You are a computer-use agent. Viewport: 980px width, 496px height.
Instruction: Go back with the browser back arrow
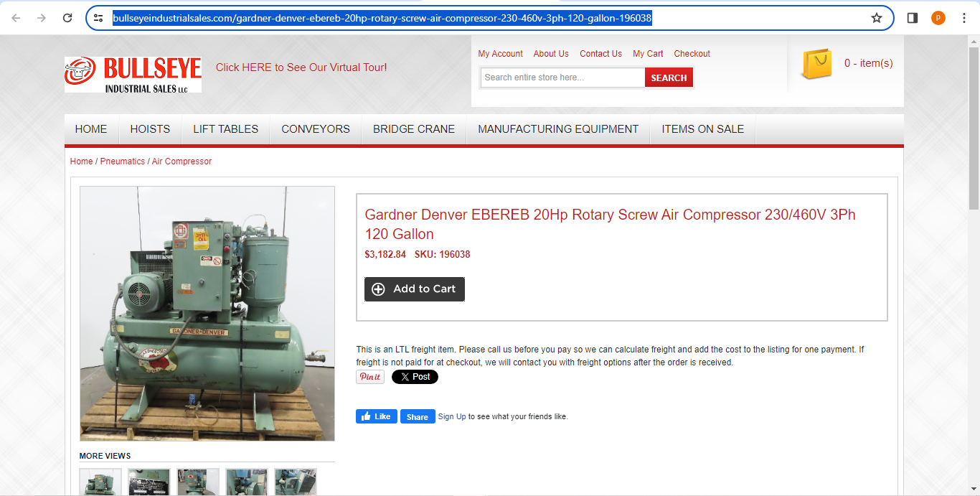click(16, 18)
